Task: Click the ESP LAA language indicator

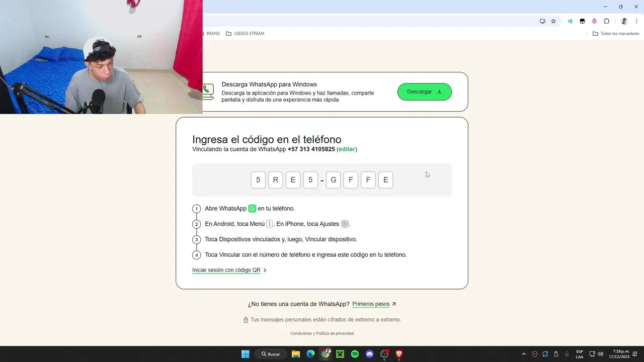Action: pyautogui.click(x=580, y=354)
